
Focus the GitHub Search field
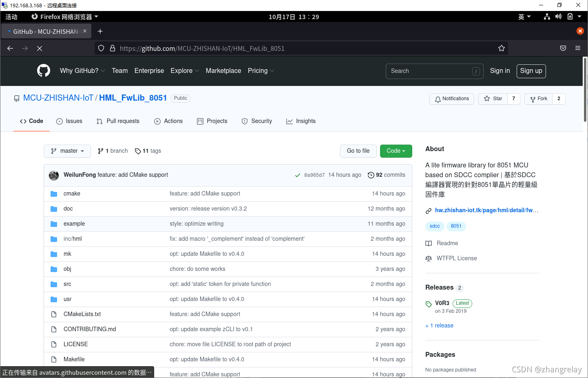click(x=435, y=71)
